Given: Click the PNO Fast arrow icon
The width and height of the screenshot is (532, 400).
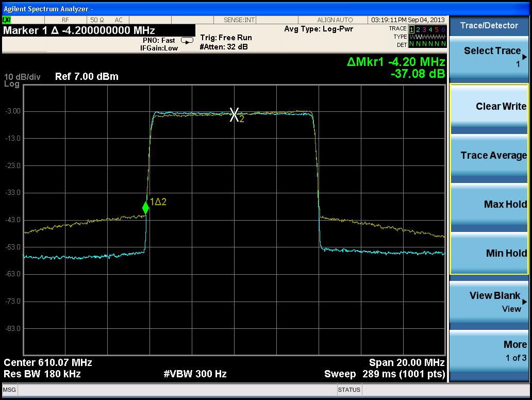Looking at the screenshot, I should pos(187,41).
